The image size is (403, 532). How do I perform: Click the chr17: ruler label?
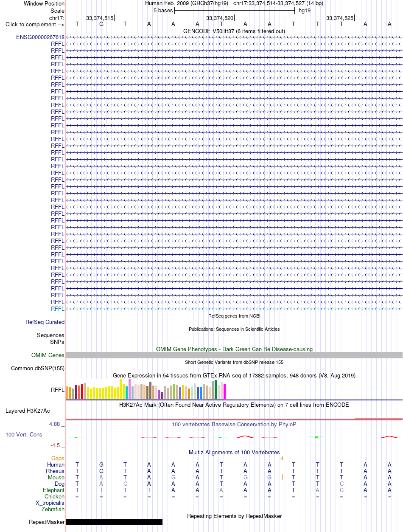tap(57, 18)
